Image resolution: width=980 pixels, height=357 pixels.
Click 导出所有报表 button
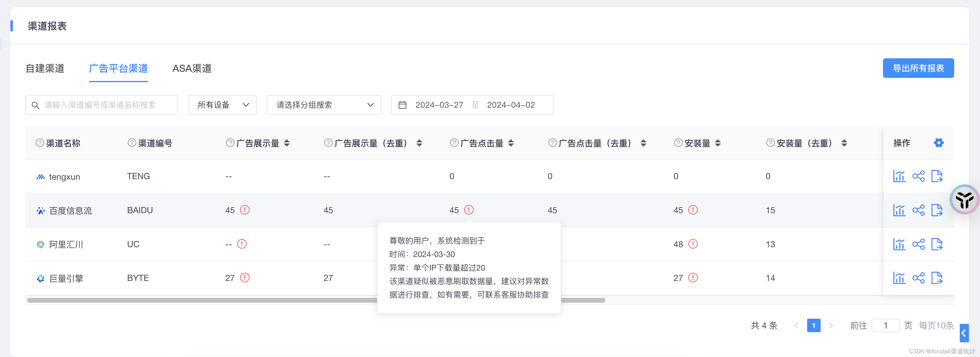tap(918, 68)
